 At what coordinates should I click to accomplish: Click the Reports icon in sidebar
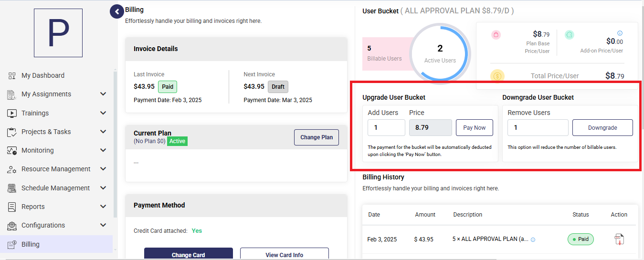click(12, 207)
